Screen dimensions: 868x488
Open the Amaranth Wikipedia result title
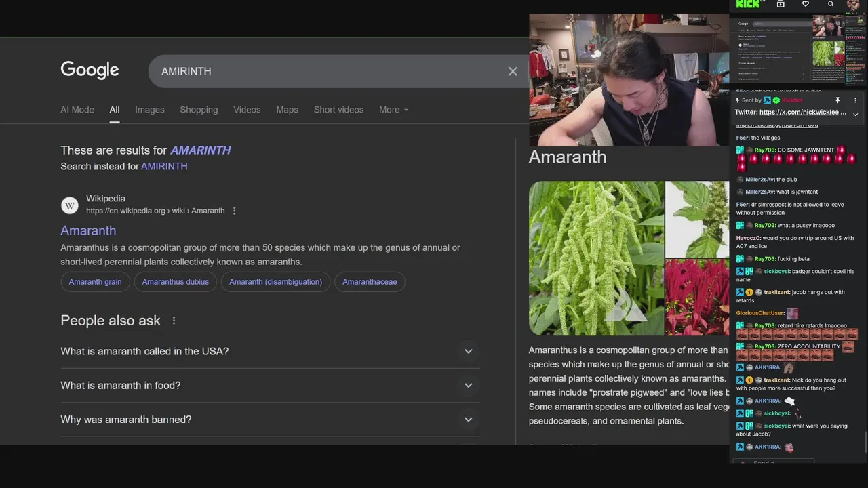click(x=88, y=230)
